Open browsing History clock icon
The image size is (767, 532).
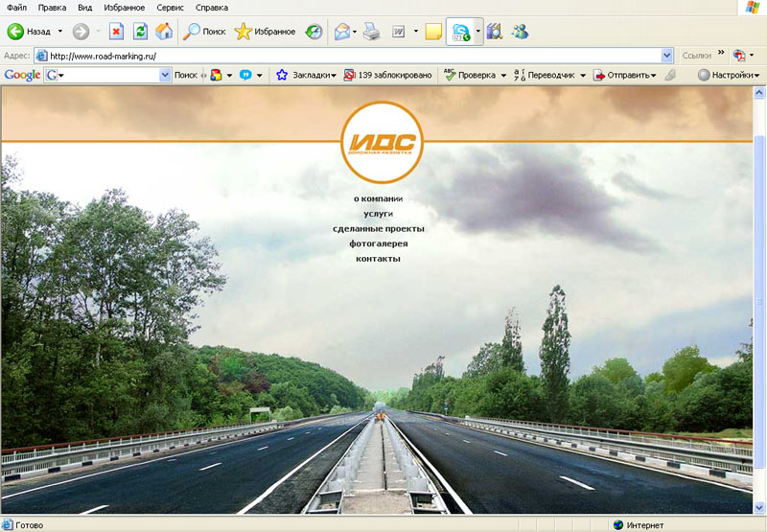pos(314,32)
